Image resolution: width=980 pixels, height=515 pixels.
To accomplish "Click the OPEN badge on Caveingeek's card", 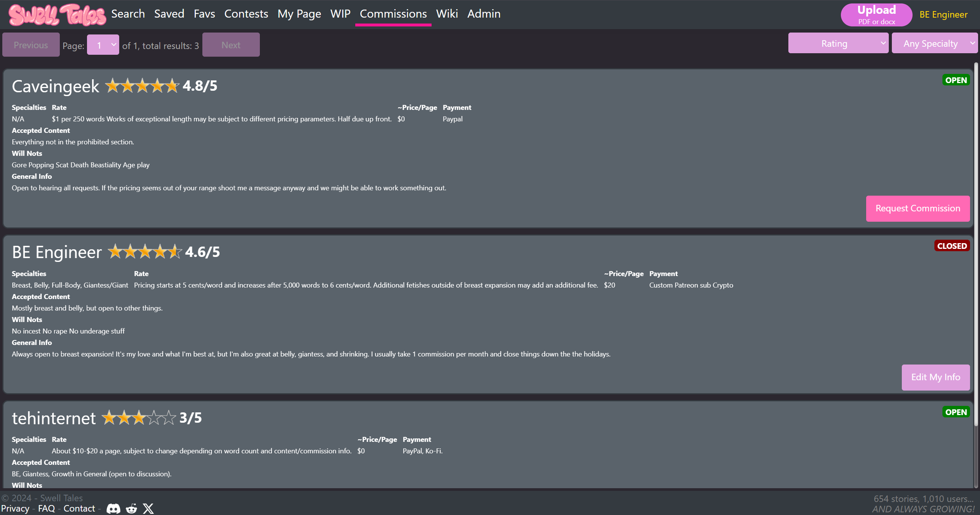I will click(x=956, y=80).
